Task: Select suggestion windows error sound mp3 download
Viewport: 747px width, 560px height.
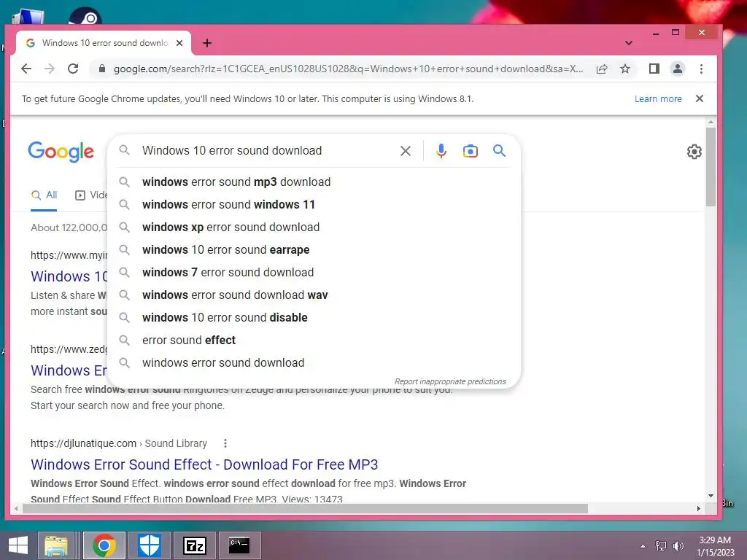Action: coord(314,182)
